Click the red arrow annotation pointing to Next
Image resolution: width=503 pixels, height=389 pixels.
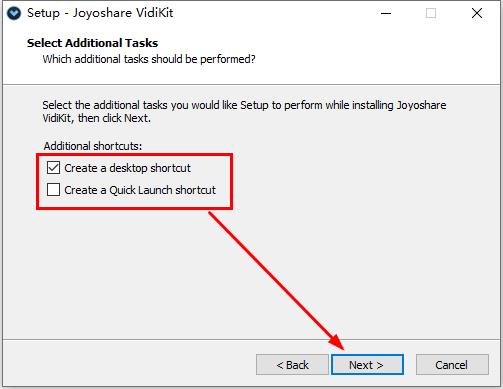[277, 281]
